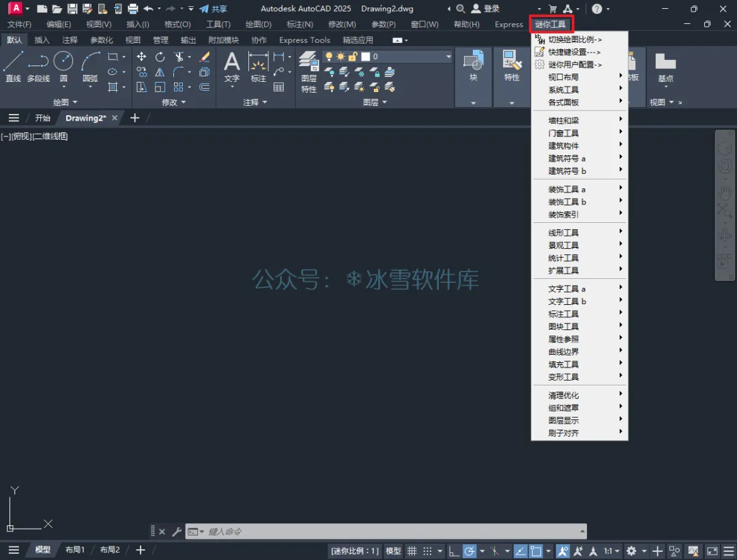Screen dimensions: 737x560
Task: Click the Plot printer icon
Action: pyautogui.click(x=133, y=8)
